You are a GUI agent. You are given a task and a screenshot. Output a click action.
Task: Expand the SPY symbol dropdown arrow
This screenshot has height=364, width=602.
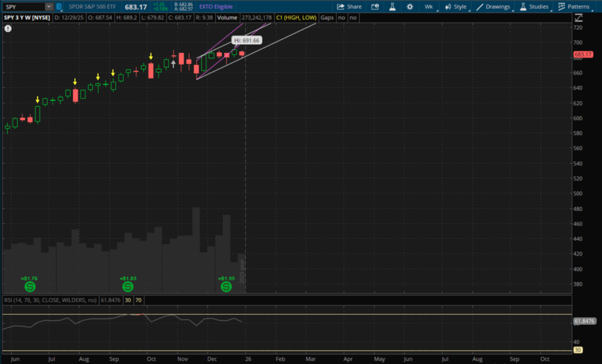(x=49, y=6)
